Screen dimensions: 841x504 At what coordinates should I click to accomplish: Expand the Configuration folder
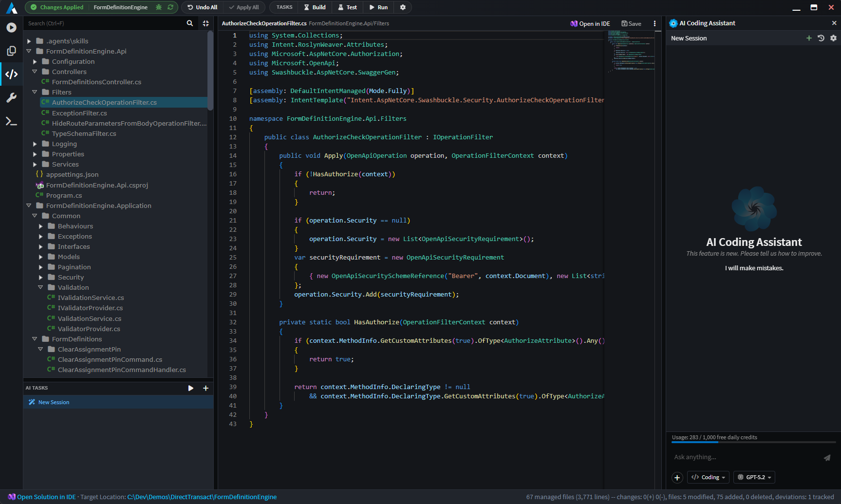35,62
